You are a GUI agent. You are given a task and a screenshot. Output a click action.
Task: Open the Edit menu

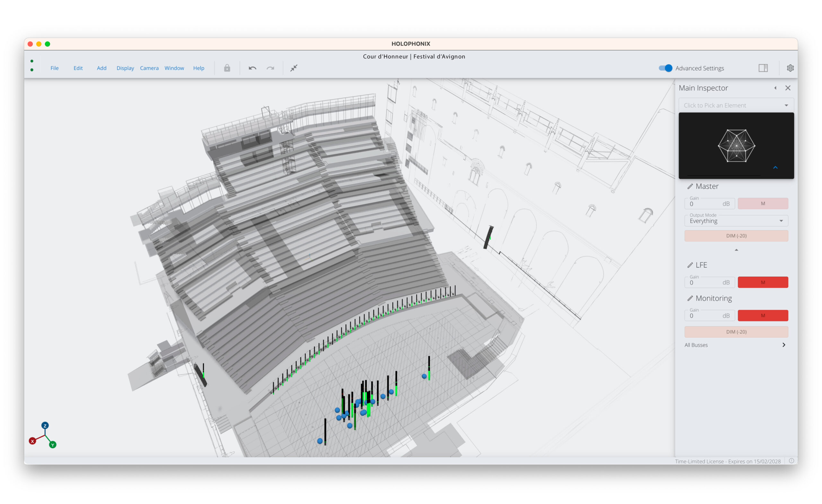[78, 68]
